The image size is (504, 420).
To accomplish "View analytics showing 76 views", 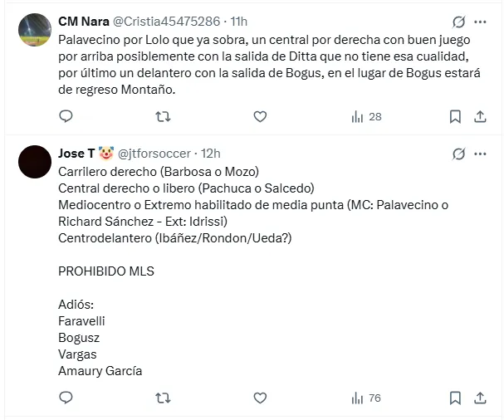I will pos(366,398).
